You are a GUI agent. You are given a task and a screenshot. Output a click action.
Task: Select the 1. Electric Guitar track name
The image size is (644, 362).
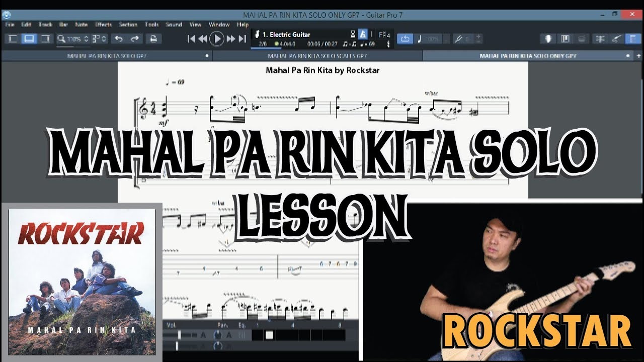point(286,35)
